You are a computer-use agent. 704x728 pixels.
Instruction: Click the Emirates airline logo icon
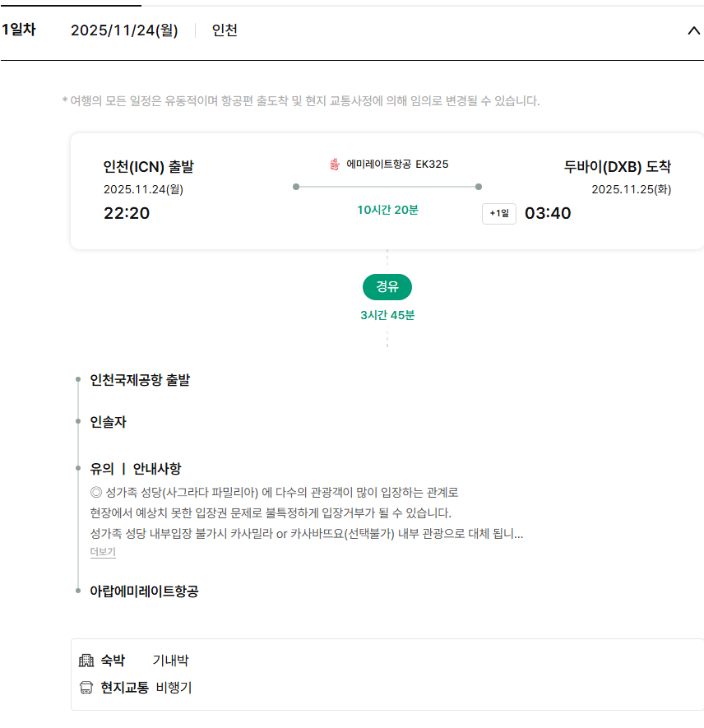[x=334, y=165]
